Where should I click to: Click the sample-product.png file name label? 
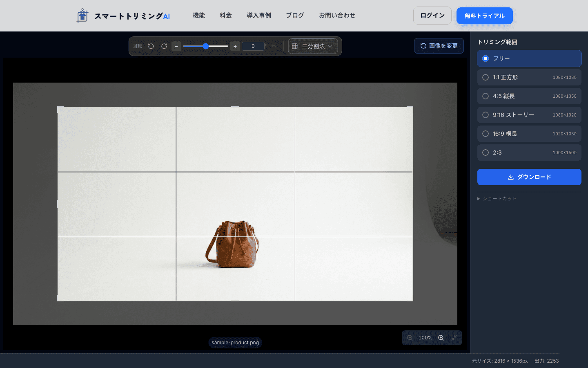235,343
